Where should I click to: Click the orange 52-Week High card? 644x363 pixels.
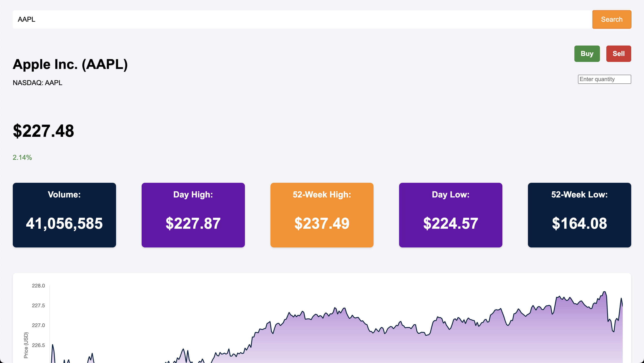(322, 215)
